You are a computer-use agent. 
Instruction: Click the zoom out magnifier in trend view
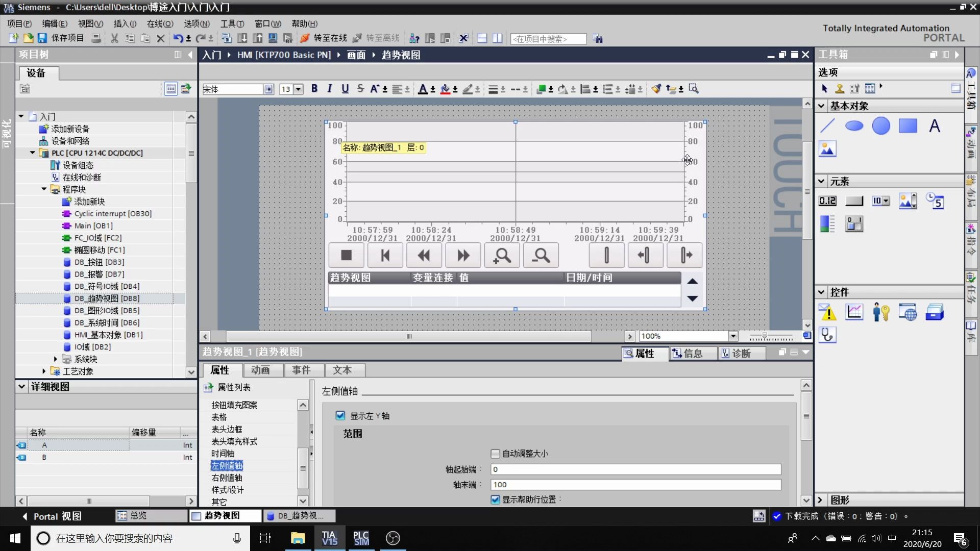(541, 255)
